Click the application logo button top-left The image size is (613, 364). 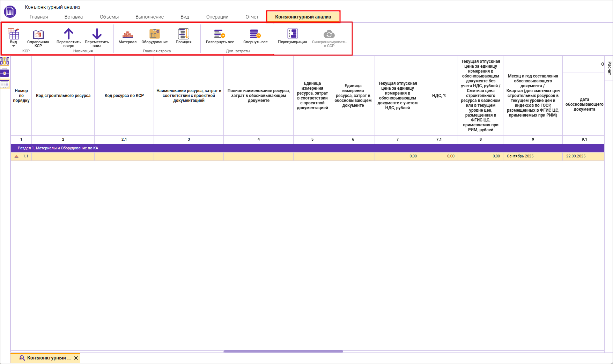(x=10, y=12)
